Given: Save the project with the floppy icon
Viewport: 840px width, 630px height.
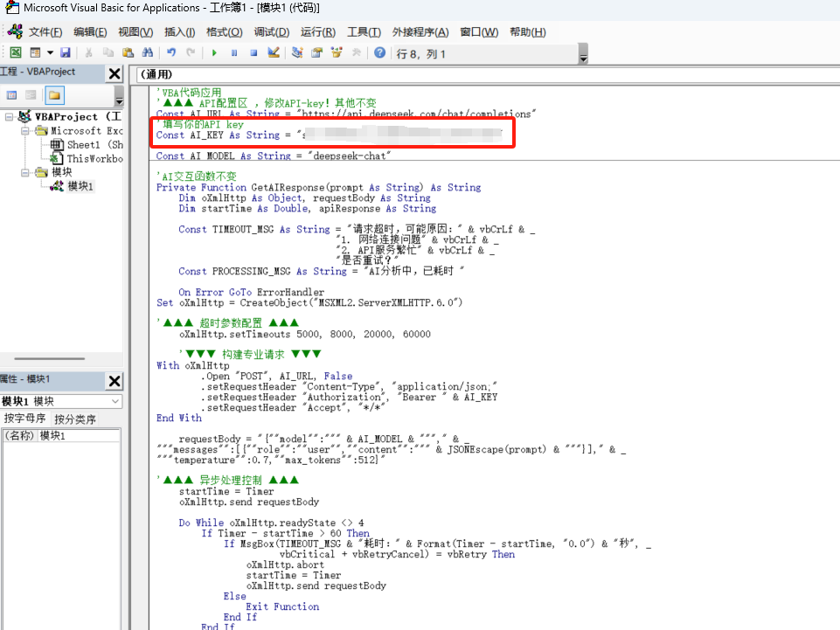Looking at the screenshot, I should point(66,52).
